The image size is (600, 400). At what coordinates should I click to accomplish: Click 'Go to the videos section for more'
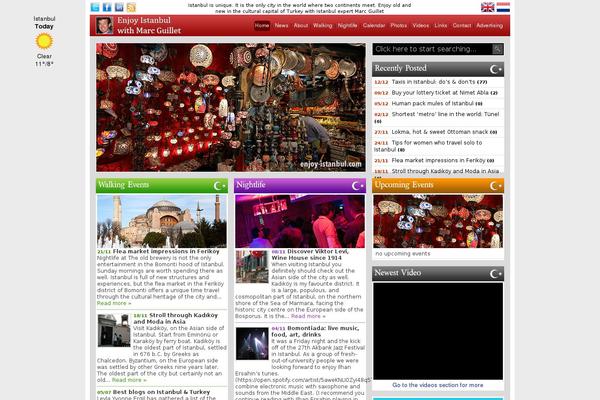click(438, 385)
